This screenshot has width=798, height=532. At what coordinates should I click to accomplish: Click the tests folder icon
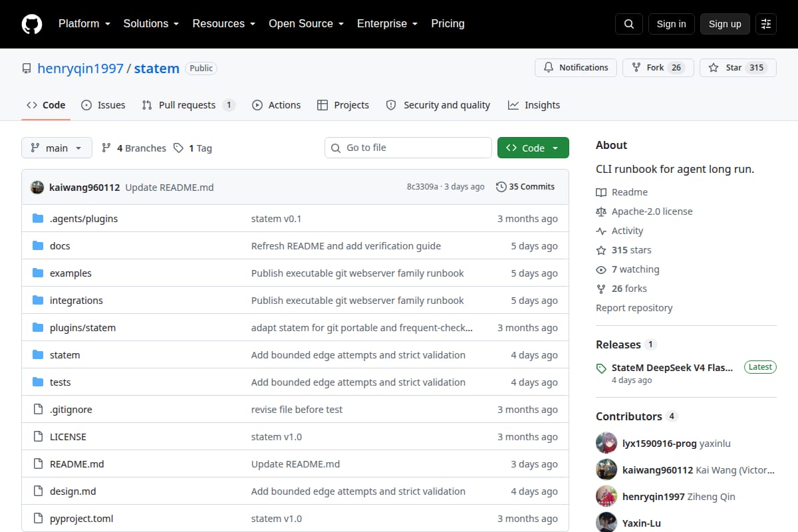click(x=38, y=382)
